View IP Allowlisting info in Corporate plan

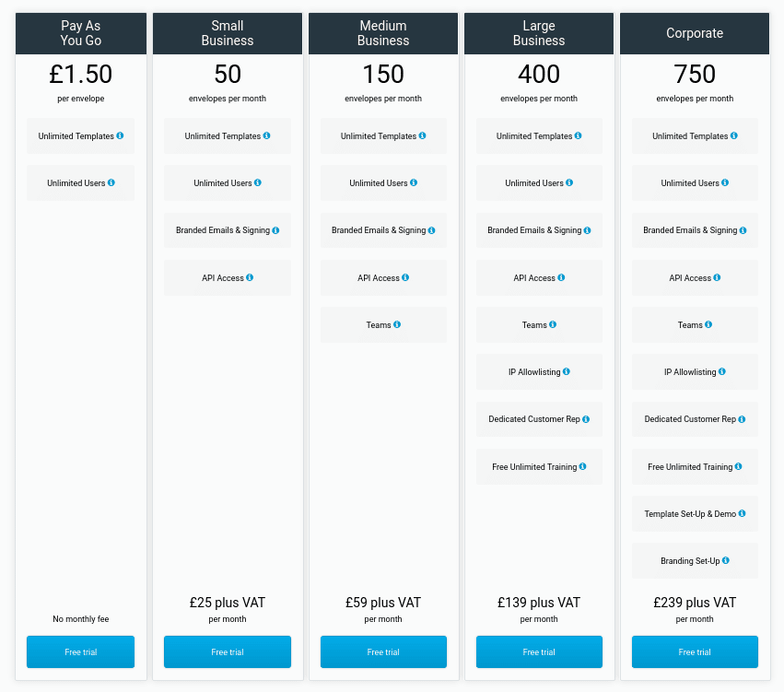[x=722, y=371]
